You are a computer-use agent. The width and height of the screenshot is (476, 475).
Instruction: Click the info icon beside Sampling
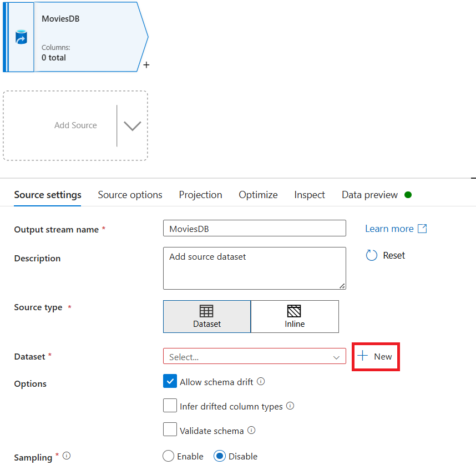pos(66,456)
